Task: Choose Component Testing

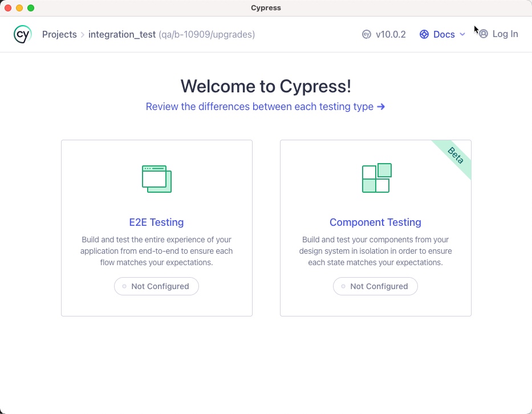Action: point(375,222)
